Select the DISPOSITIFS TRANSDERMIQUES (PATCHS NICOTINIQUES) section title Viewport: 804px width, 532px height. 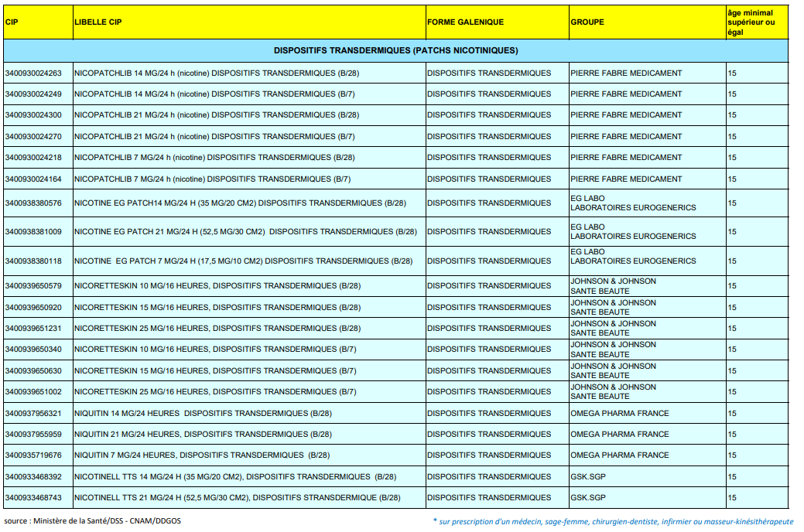(396, 50)
